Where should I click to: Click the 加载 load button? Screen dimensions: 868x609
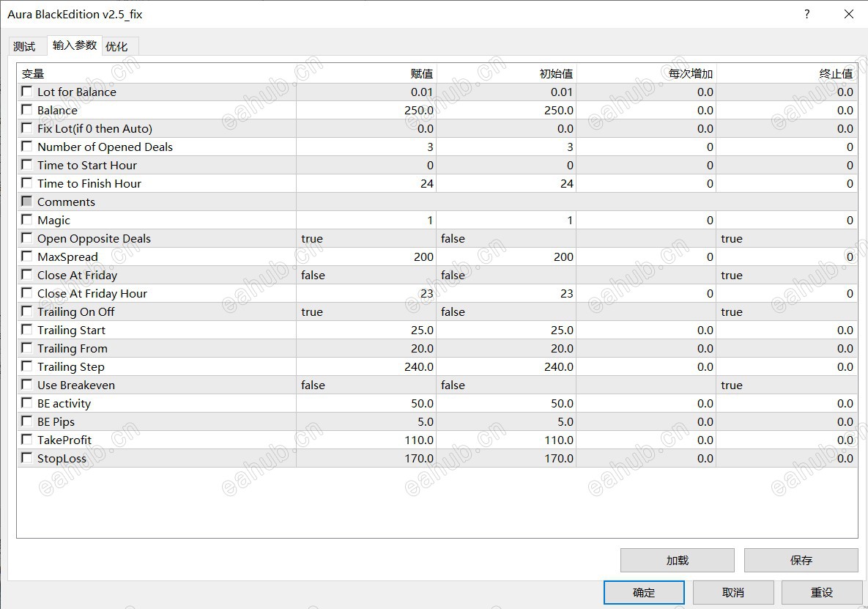tap(677, 561)
